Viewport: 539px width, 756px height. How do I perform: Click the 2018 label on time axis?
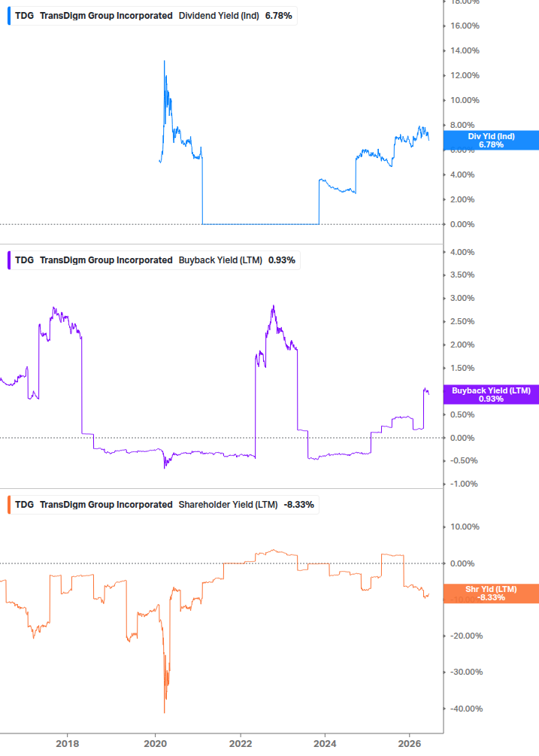click(x=68, y=743)
